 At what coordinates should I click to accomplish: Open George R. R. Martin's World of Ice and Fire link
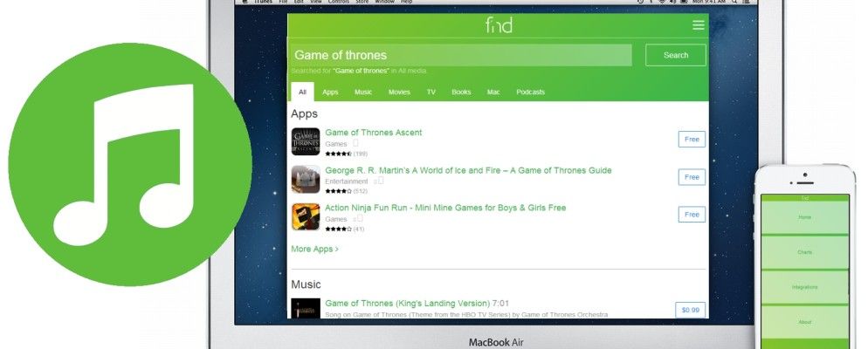(468, 170)
